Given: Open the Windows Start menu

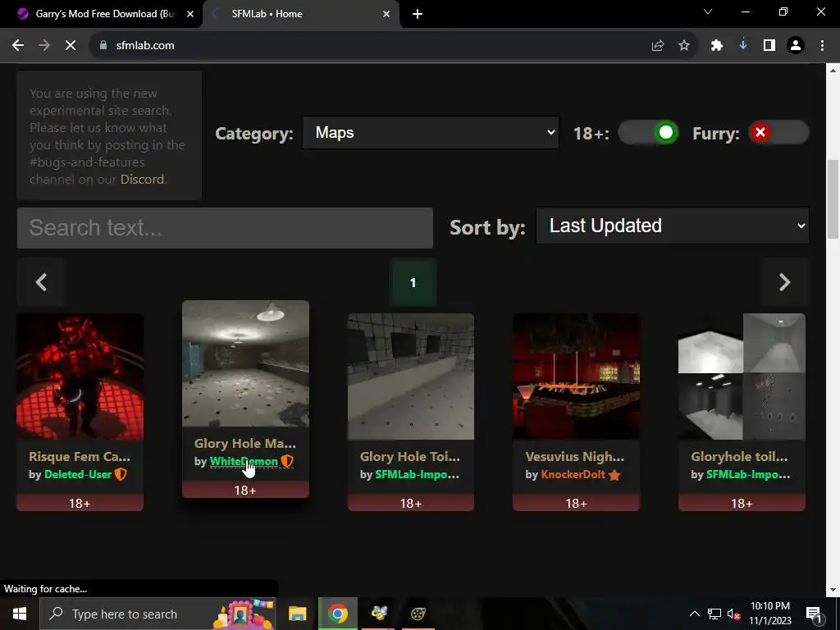Looking at the screenshot, I should (20, 614).
